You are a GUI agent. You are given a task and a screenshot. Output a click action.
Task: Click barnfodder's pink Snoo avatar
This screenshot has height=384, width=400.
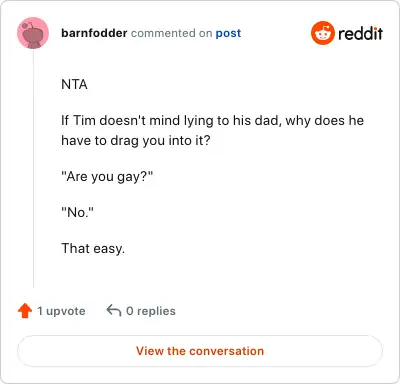click(33, 33)
